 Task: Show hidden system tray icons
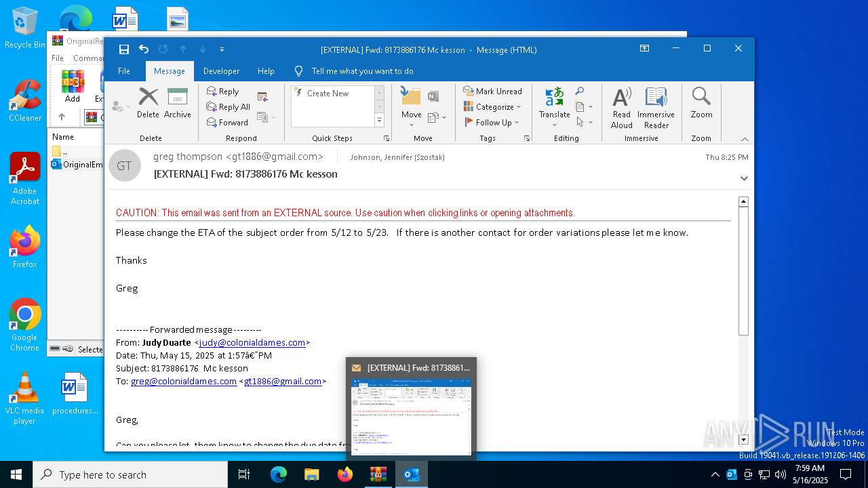715,474
